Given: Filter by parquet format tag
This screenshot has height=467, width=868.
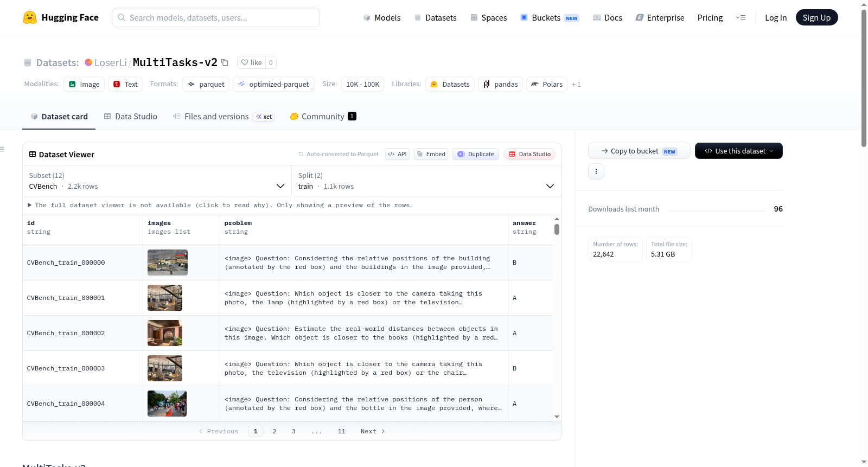Looking at the screenshot, I should 206,84.
